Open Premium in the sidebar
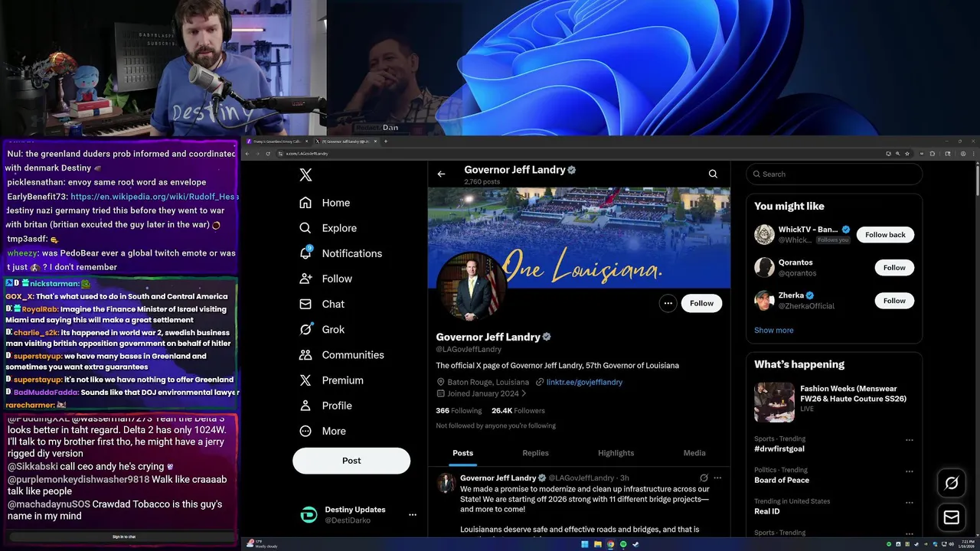Image resolution: width=980 pixels, height=551 pixels. [332, 380]
